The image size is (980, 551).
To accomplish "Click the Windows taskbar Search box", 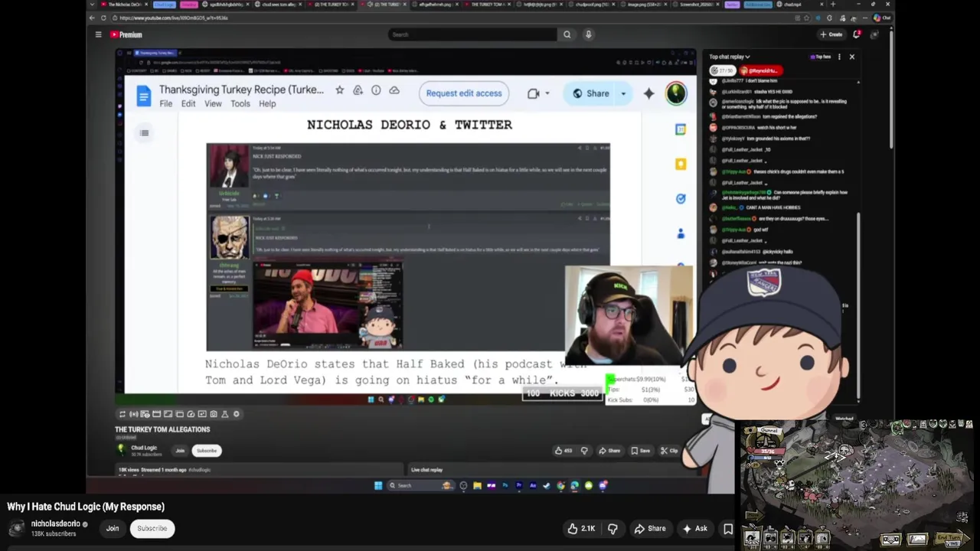I will 420,485.
